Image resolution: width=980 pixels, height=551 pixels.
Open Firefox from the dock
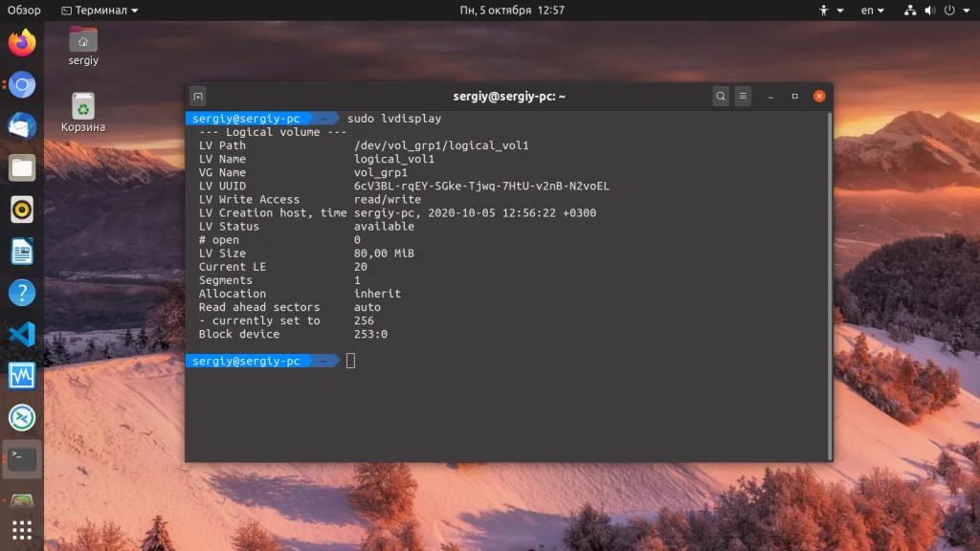[22, 43]
